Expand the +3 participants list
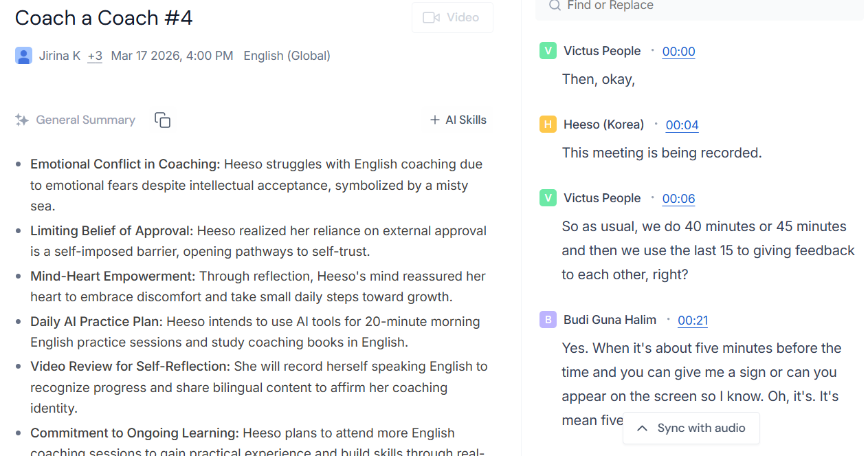The width and height of the screenshot is (868, 456). click(x=95, y=56)
